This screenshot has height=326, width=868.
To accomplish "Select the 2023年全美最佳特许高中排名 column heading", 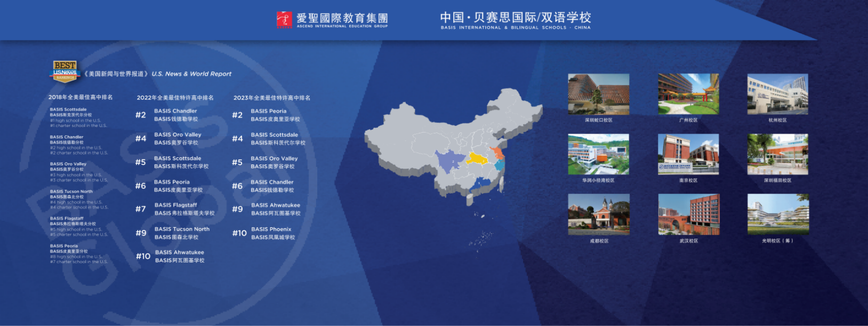I will [272, 98].
